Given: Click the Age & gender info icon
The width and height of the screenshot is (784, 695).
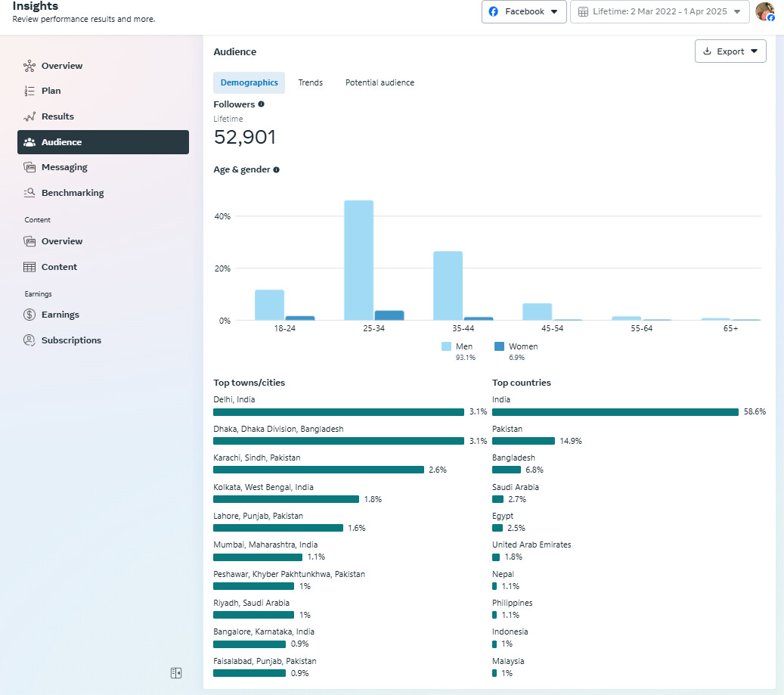Looking at the screenshot, I should tap(276, 170).
